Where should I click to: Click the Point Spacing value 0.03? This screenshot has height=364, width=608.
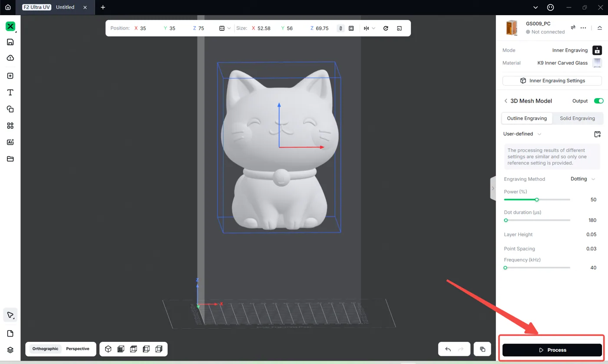(591, 249)
